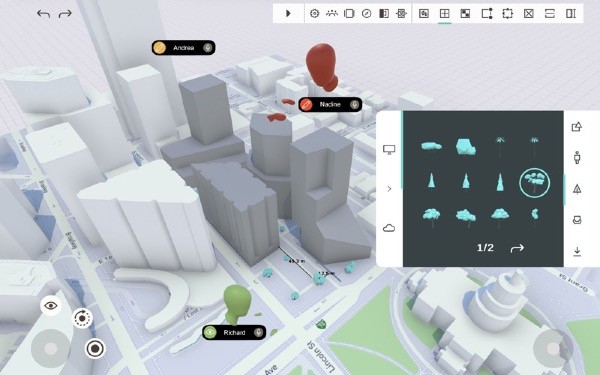Start presentation with the play button
This screenshot has height=375, width=600.
click(x=288, y=13)
